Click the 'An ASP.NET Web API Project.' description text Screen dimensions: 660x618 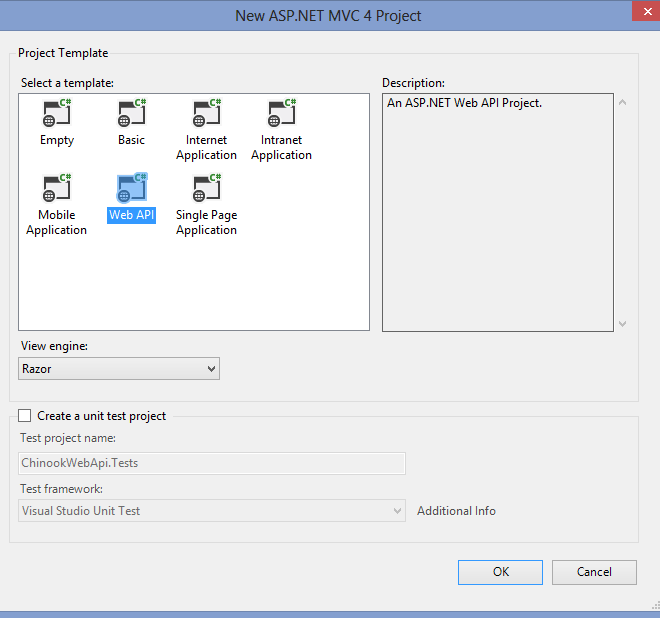pos(464,103)
